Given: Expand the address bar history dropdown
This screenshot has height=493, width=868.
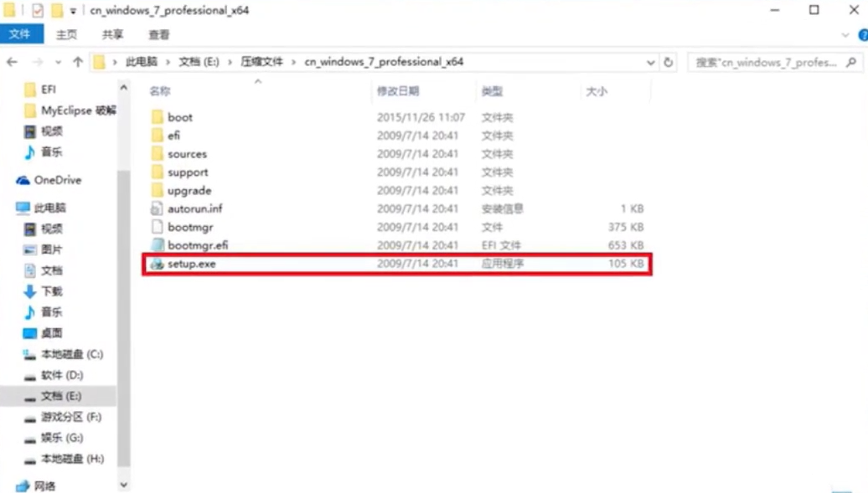Looking at the screenshot, I should click(x=650, y=62).
